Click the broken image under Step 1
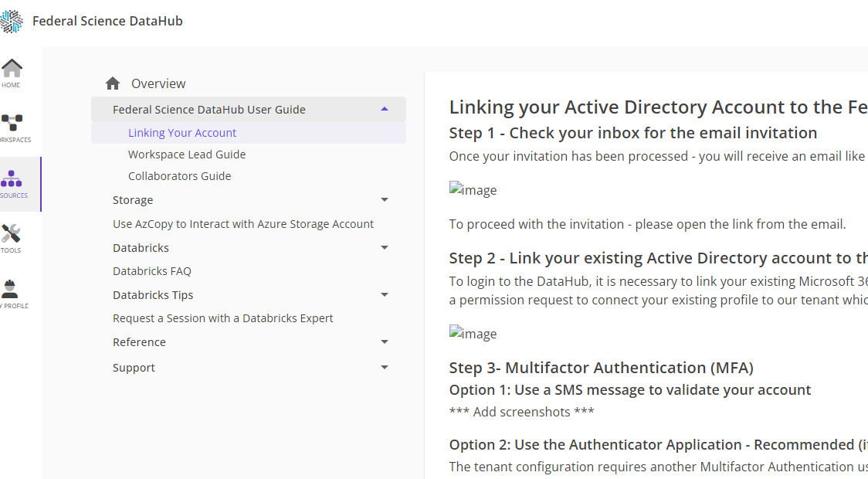The image size is (868, 479). pos(473,189)
